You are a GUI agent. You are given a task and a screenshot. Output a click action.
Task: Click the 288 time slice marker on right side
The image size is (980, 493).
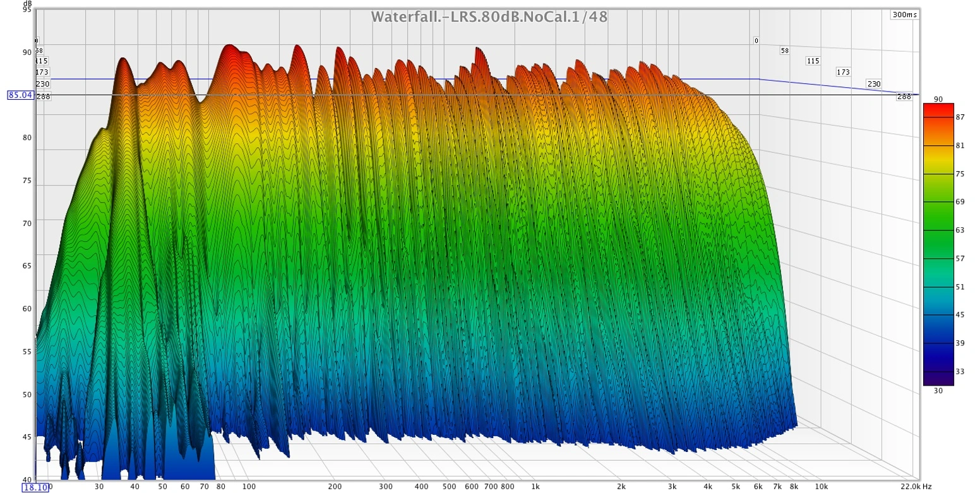[x=904, y=97]
